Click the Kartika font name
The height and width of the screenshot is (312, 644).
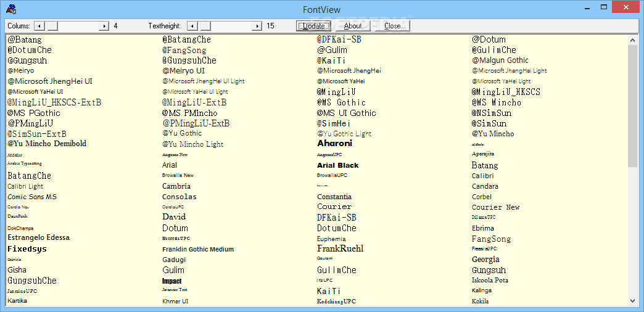pyautogui.click(x=17, y=301)
